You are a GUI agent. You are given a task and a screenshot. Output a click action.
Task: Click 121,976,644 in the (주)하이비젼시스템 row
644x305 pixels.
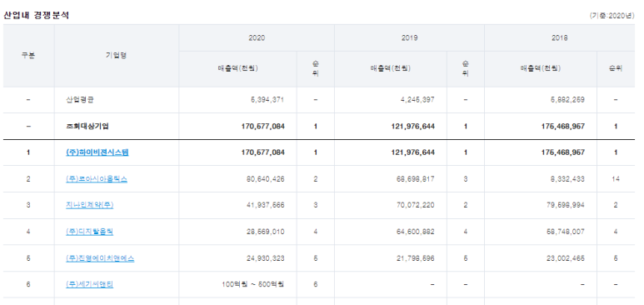[x=412, y=152]
